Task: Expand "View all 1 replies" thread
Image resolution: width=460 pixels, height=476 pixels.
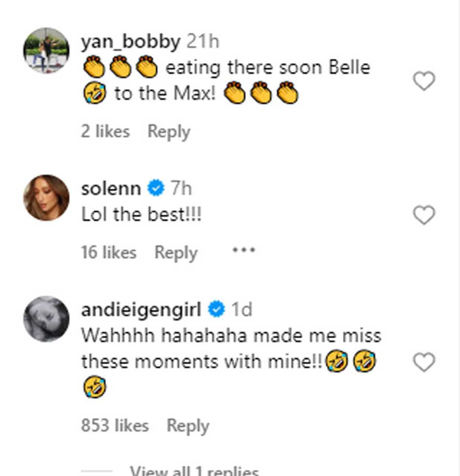Action: 194,471
